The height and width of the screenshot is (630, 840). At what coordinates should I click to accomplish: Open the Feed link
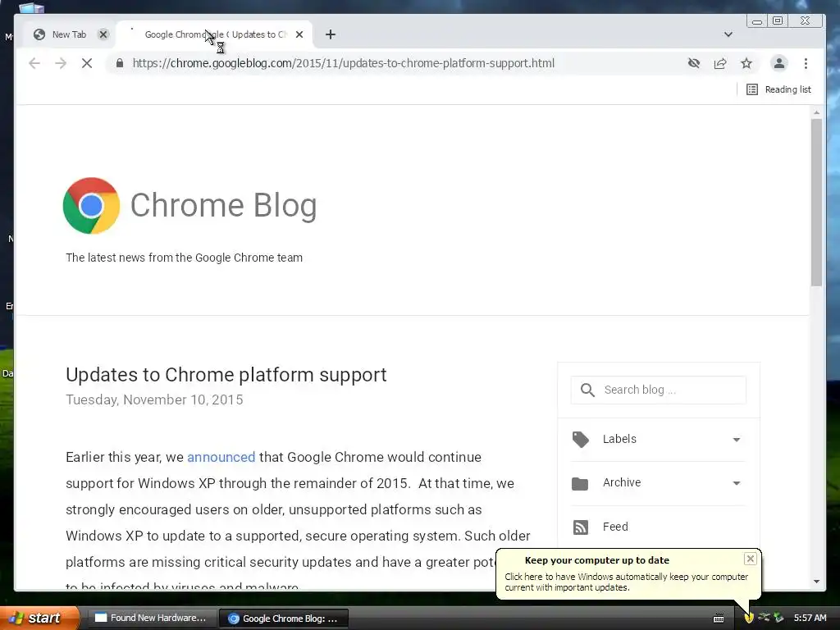pos(615,527)
